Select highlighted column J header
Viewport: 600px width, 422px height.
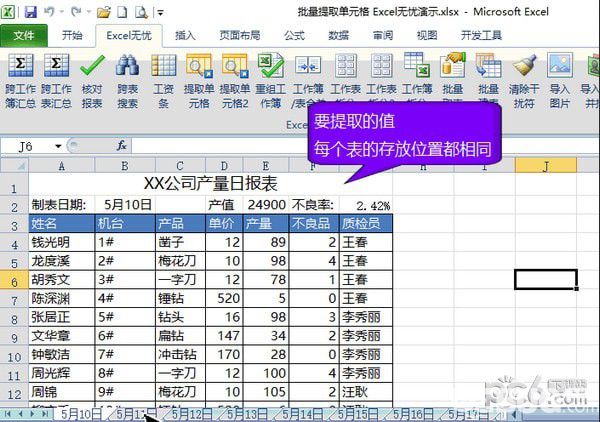pyautogui.click(x=546, y=166)
